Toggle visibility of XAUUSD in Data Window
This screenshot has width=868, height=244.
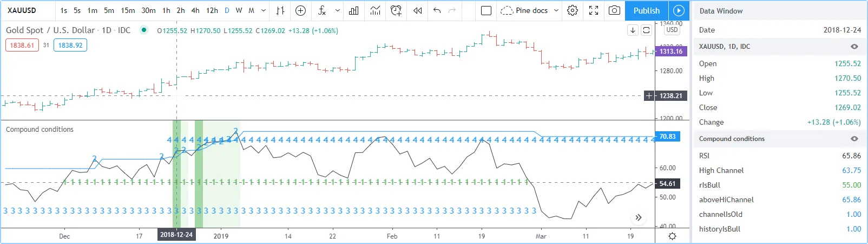tap(854, 47)
